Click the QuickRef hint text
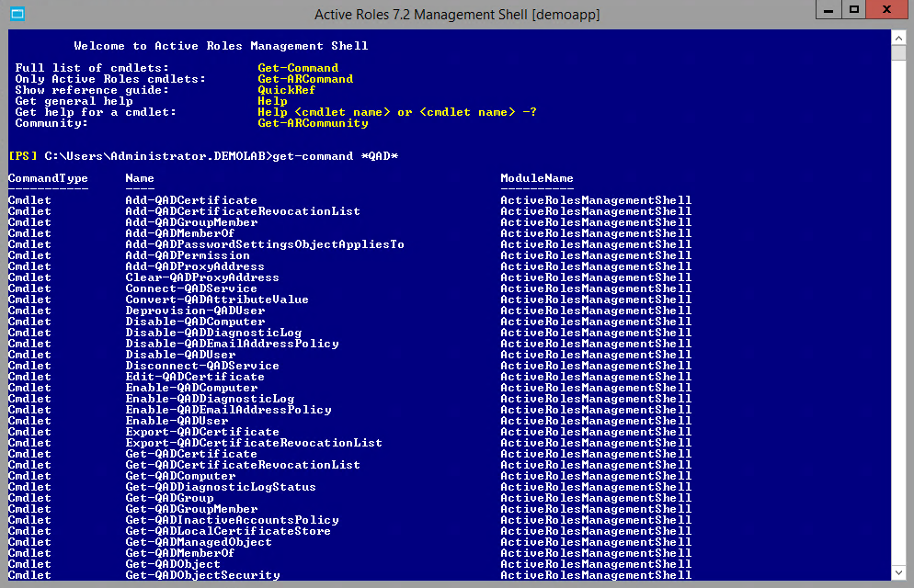This screenshot has width=914, height=588. [x=286, y=90]
